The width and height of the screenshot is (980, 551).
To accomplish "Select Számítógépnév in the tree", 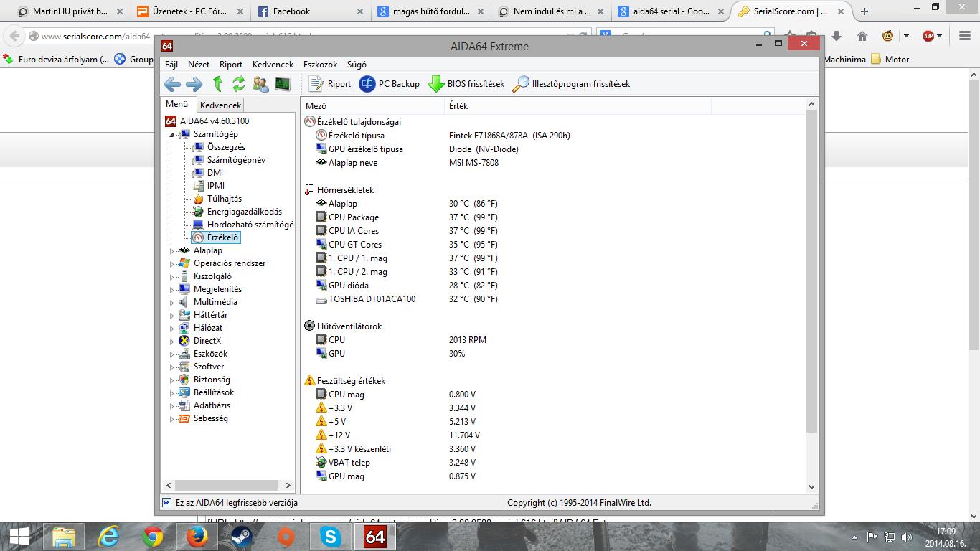I will pos(236,160).
